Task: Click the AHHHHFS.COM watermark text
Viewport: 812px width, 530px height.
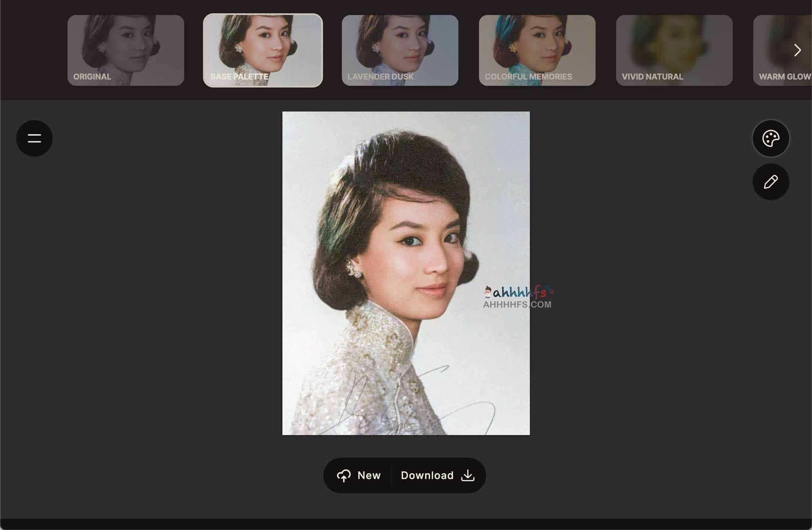Action: click(x=517, y=305)
